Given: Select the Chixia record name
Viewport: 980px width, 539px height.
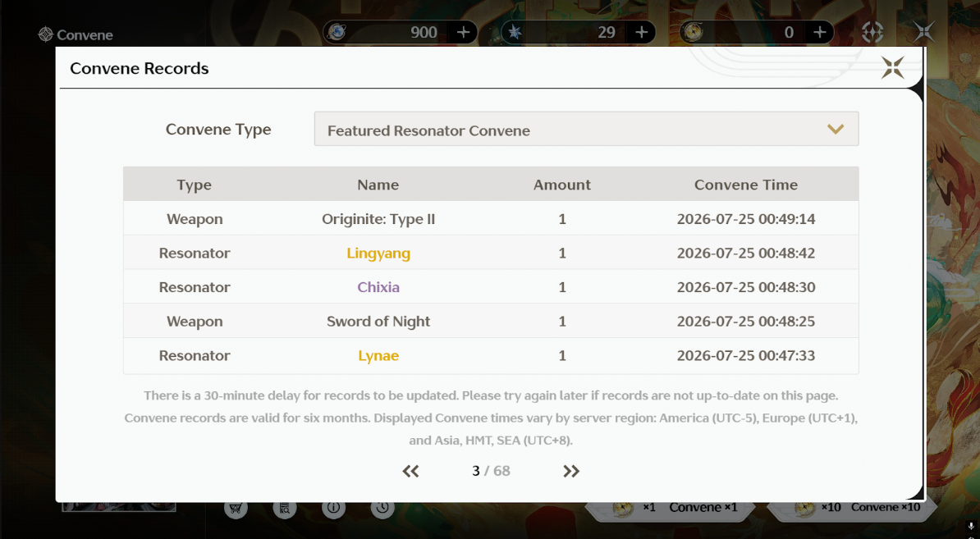Looking at the screenshot, I should pyautogui.click(x=378, y=287).
